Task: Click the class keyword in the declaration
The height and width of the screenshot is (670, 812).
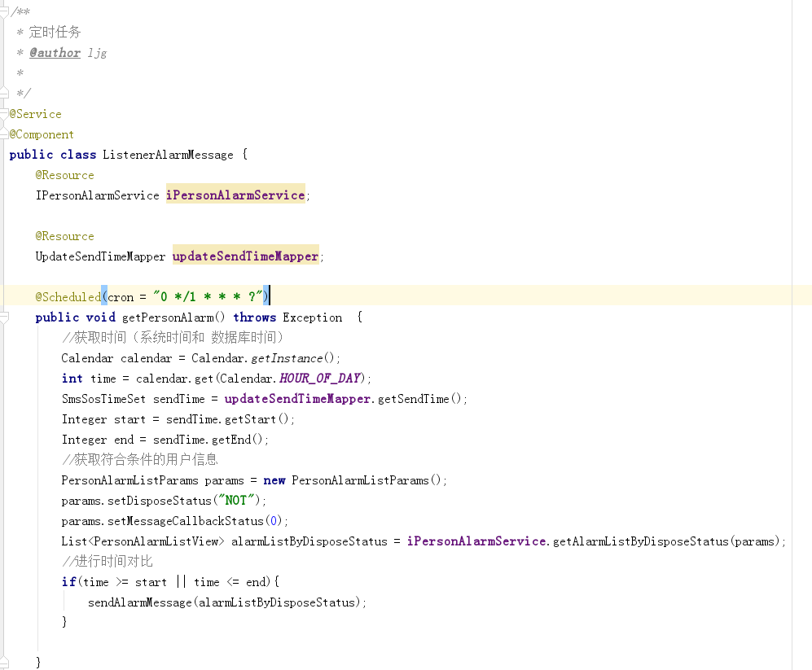Action: pyautogui.click(x=78, y=155)
